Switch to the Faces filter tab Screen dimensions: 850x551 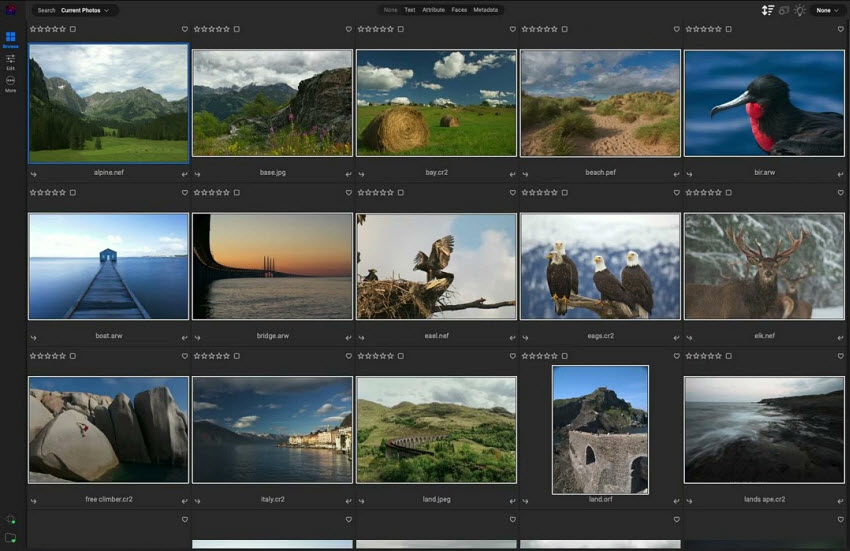[x=459, y=10]
